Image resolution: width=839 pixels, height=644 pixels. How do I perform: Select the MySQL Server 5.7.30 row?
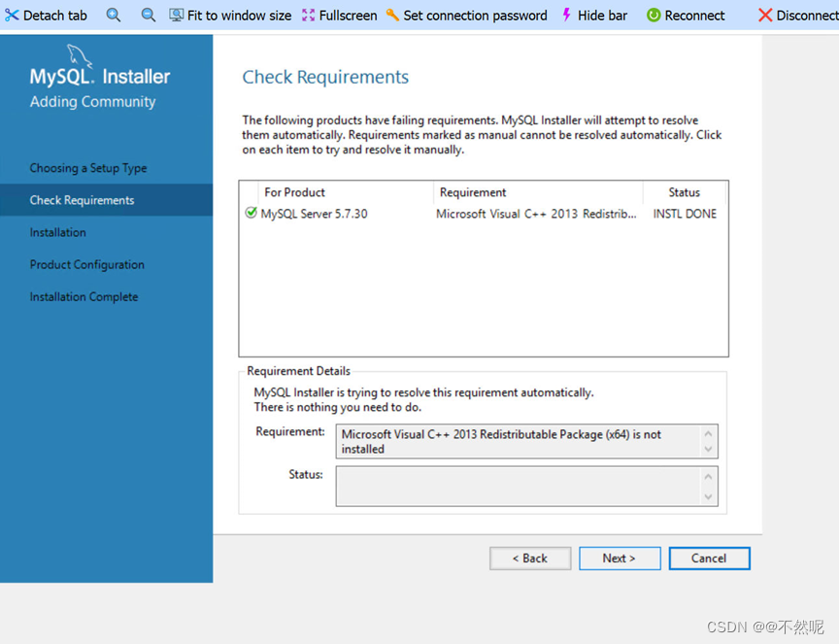click(484, 214)
